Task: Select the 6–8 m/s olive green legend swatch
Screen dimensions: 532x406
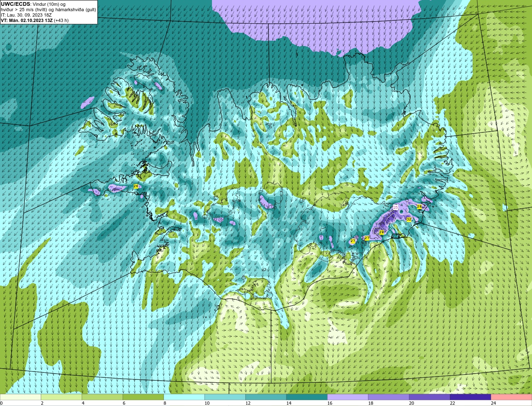Action: point(143,397)
